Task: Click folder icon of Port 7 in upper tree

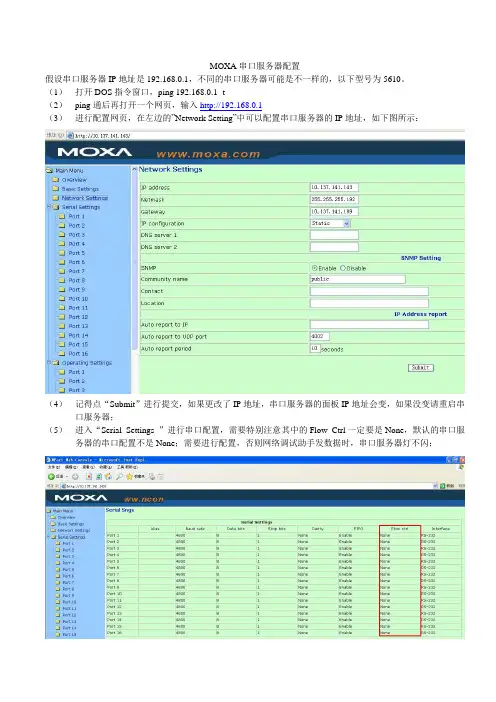Action: [x=62, y=271]
